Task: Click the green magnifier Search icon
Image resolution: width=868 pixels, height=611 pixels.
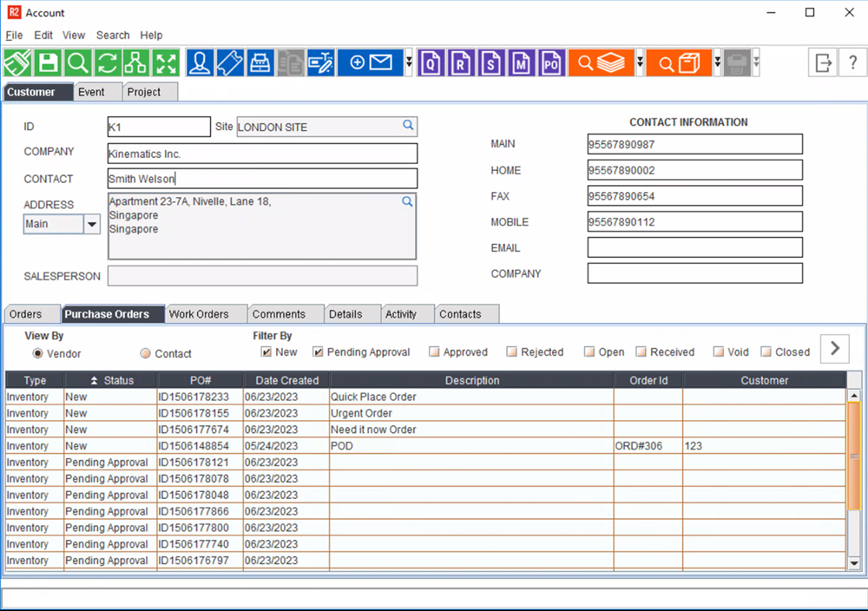Action: pos(77,62)
